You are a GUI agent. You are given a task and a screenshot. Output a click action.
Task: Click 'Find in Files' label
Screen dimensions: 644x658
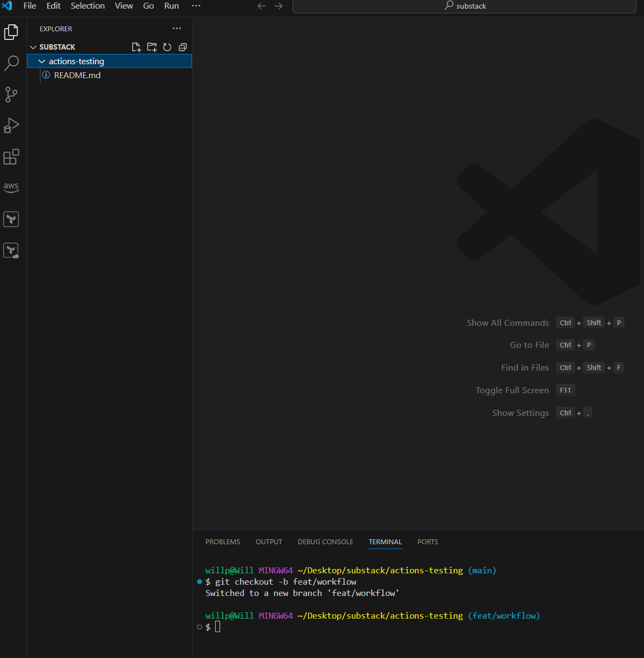click(525, 368)
